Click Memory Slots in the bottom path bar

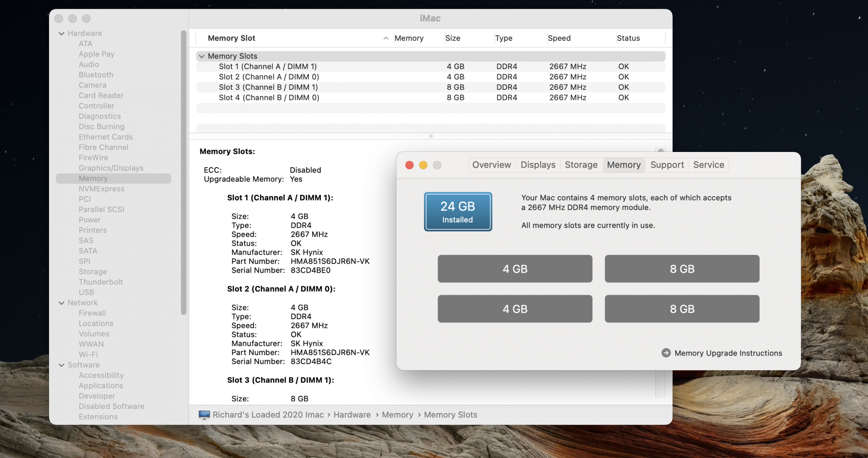450,415
